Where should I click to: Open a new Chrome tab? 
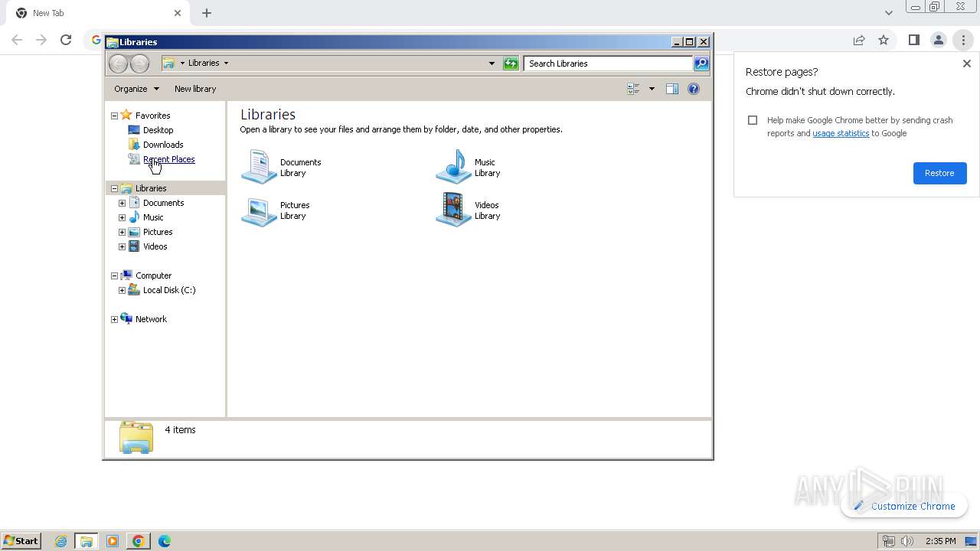coord(207,13)
